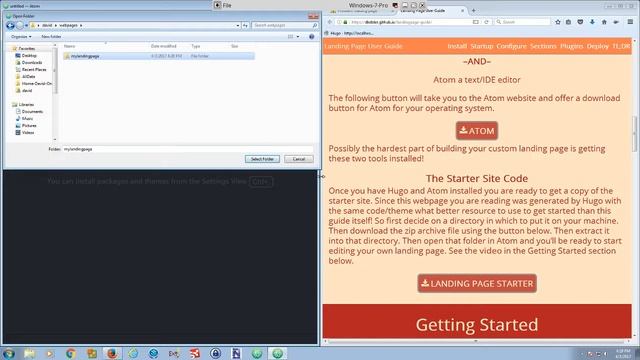Close the Landing Page User Guide tab

(462, 11)
